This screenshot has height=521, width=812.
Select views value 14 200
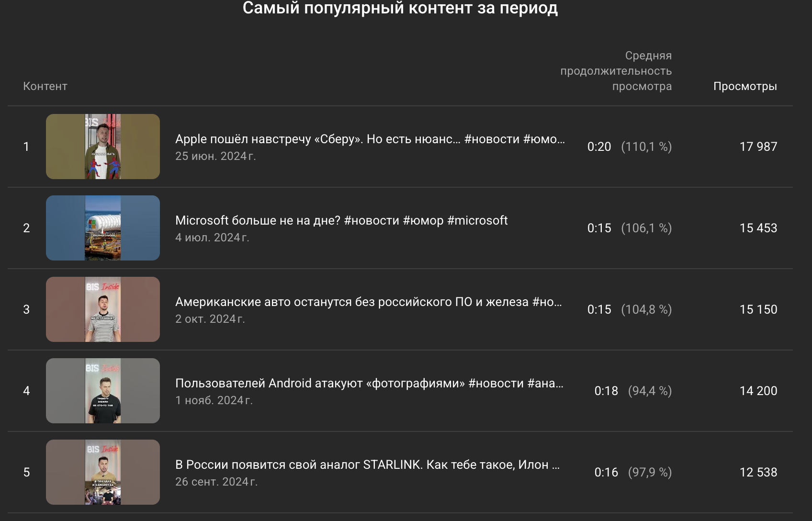point(758,391)
